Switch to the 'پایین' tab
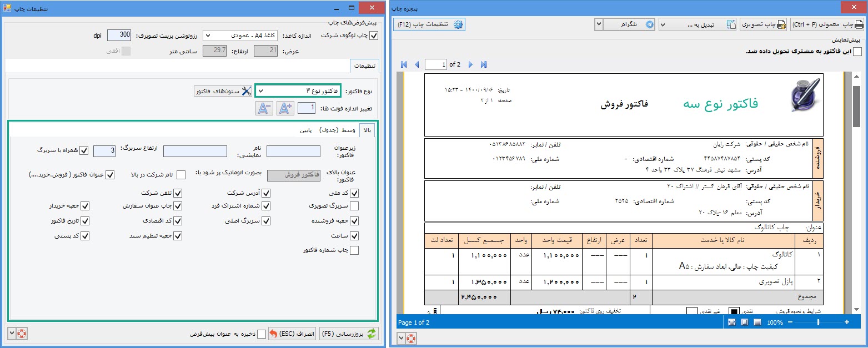This screenshot has width=868, height=348. click(x=306, y=130)
